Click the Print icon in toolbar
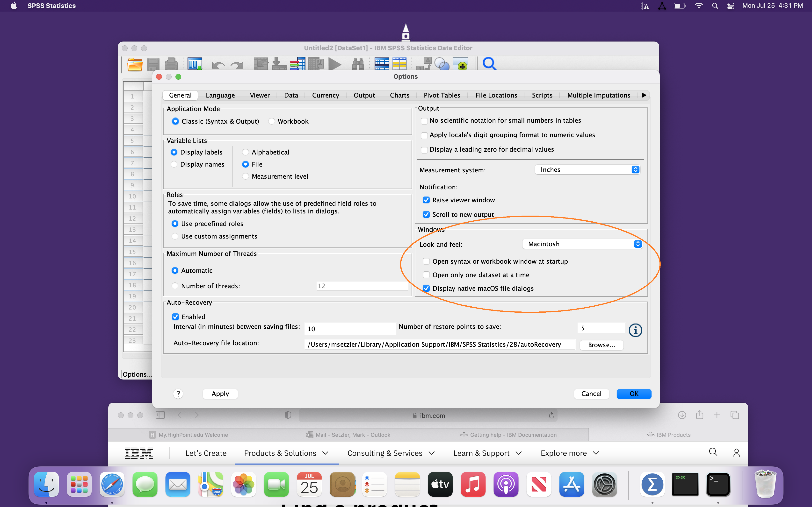 [172, 64]
